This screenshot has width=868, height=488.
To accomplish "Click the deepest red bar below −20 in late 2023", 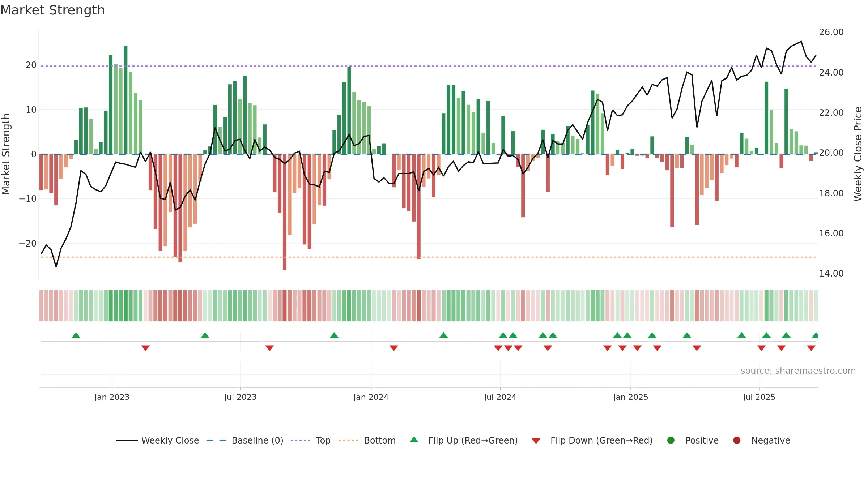I will [x=285, y=212].
